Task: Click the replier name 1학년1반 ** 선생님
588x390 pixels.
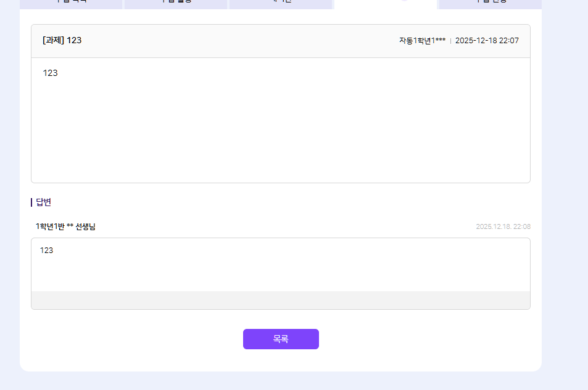Action: [65, 226]
